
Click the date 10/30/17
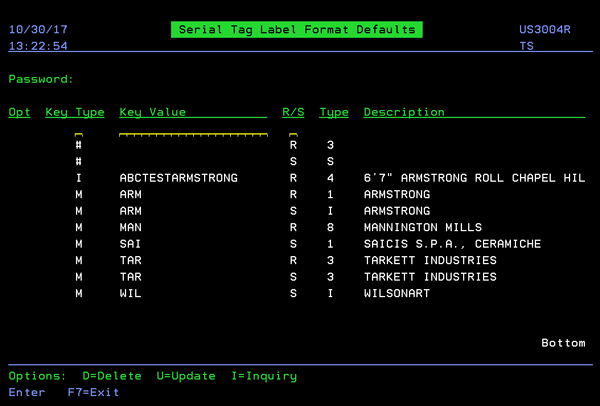[x=38, y=29]
